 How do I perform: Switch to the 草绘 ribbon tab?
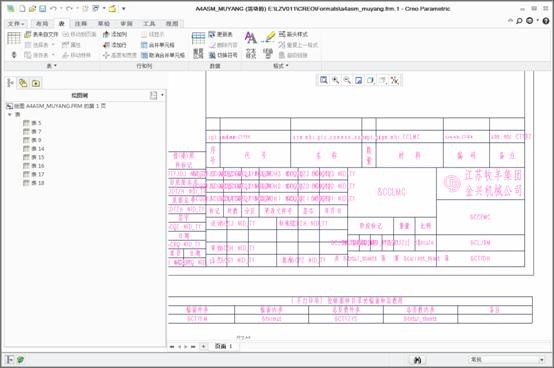click(104, 24)
